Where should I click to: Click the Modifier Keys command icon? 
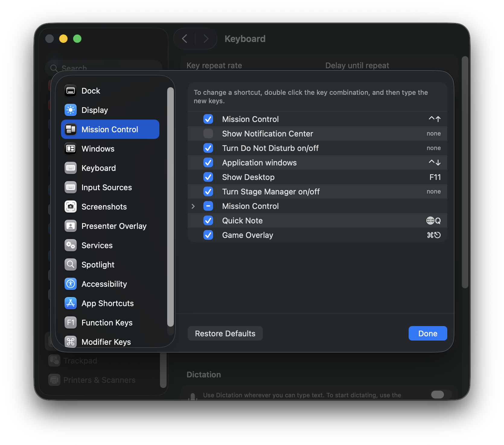(x=71, y=342)
